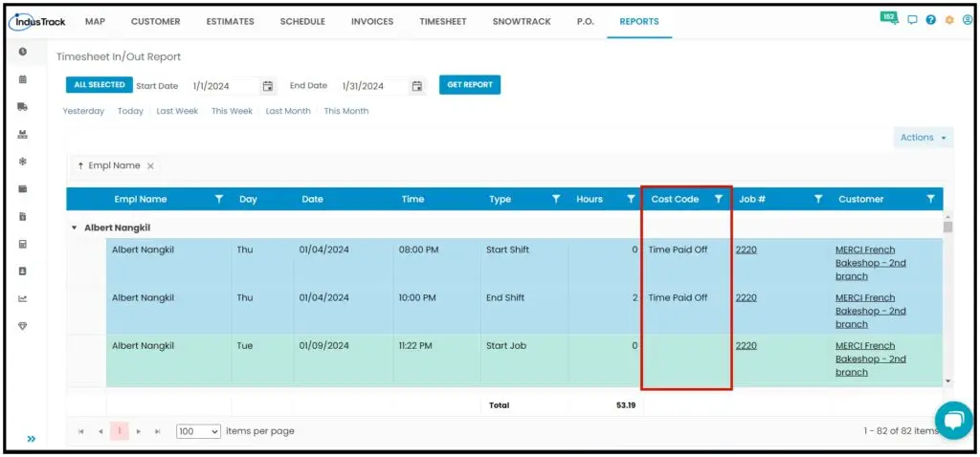
Task: Click the ALL SELECTED button
Action: (x=100, y=85)
